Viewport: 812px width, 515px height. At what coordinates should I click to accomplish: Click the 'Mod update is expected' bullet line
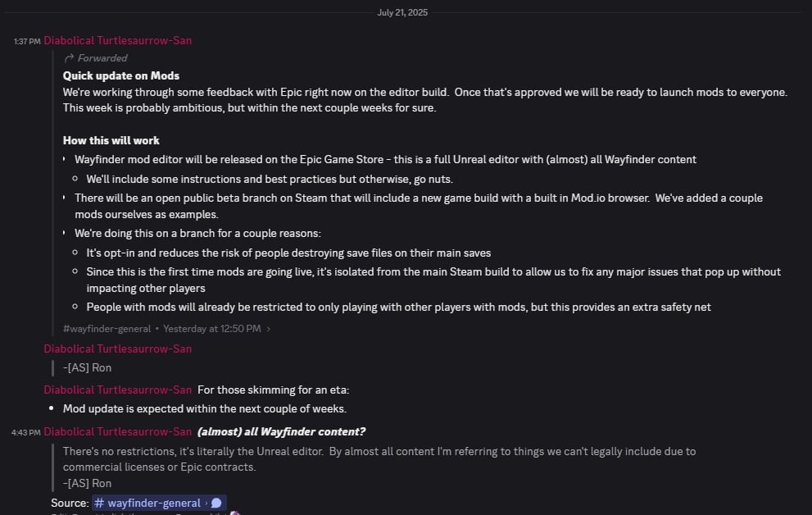(205, 408)
